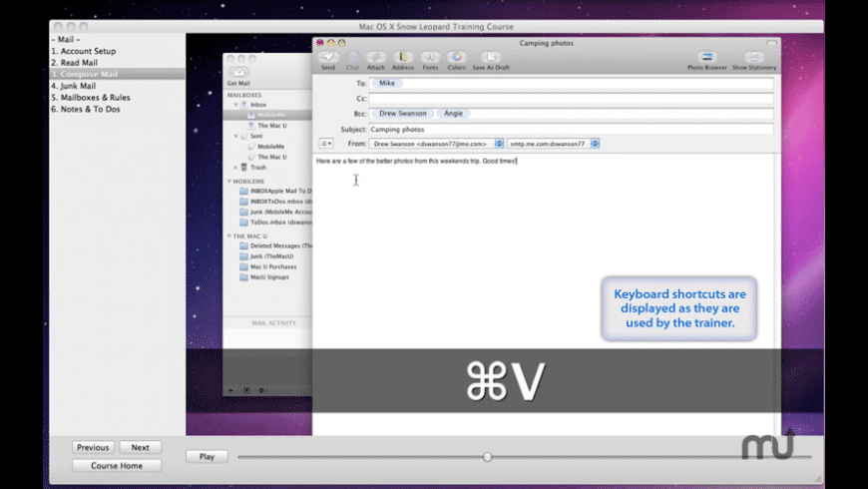868x489 pixels.
Task: Open lesson 4. Junk Mail
Action: tap(73, 86)
